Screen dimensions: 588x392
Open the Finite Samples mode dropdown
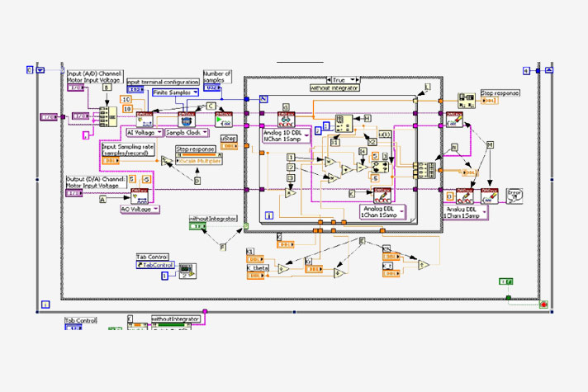pos(176,92)
